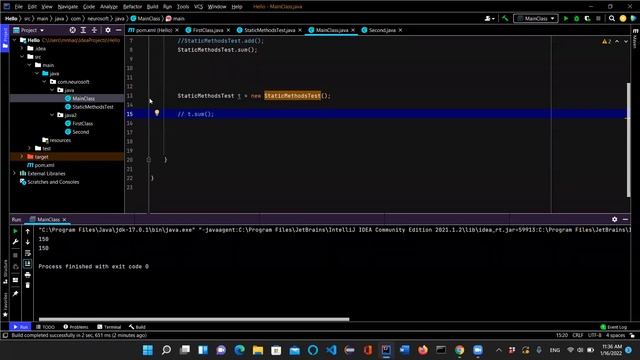Image resolution: width=640 pixels, height=360 pixels.
Task: Run MainClass with the toolbar play icon
Action: click(566, 18)
